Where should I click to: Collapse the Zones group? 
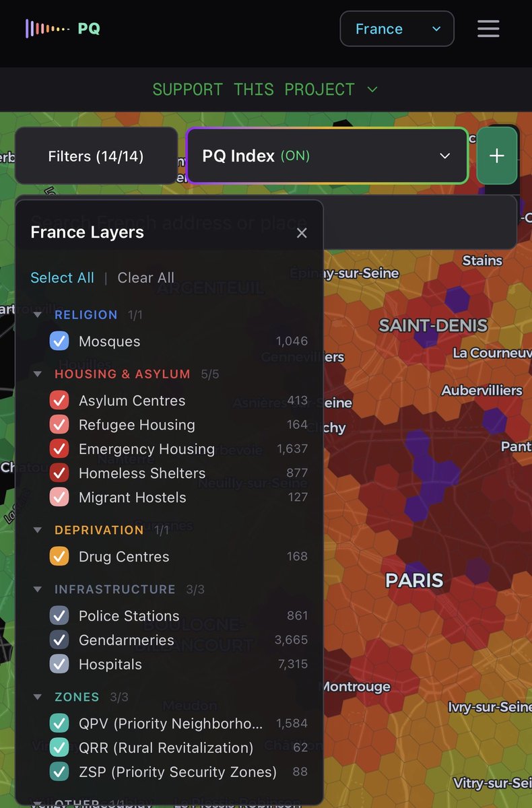pyautogui.click(x=38, y=697)
